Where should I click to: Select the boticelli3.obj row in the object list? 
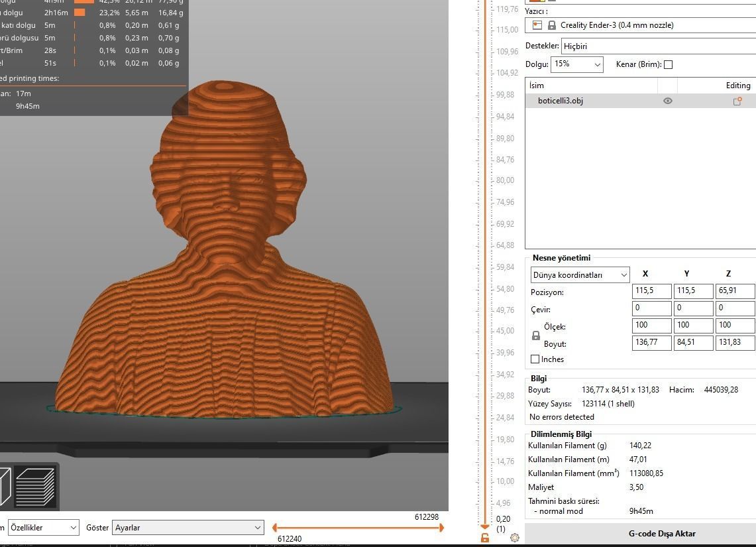pyautogui.click(x=640, y=101)
